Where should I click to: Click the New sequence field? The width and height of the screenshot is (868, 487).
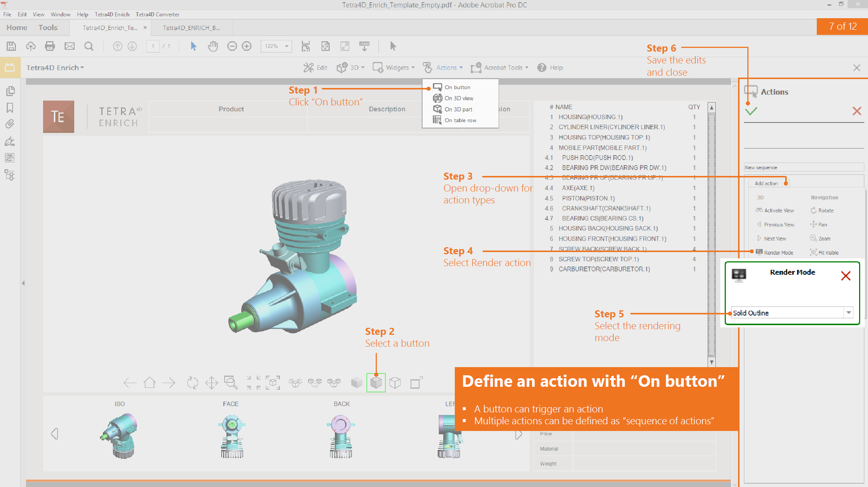pos(804,167)
